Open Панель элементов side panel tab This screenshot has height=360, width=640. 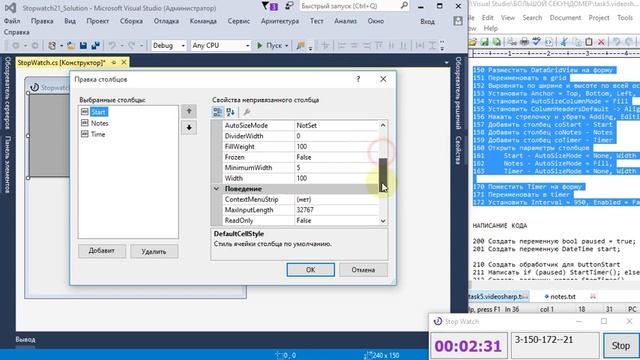(7, 164)
